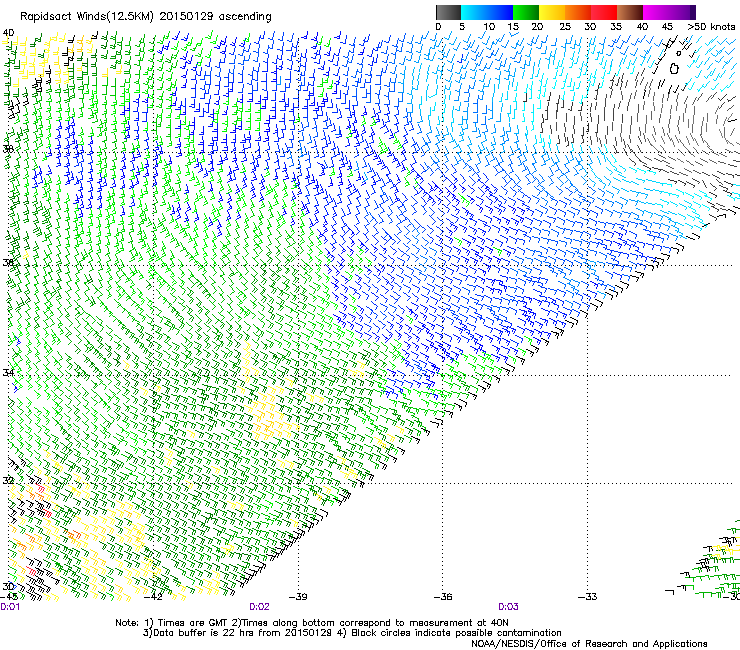Click the legend scale label '35'
The width and height of the screenshot is (740, 650).
[616, 26]
